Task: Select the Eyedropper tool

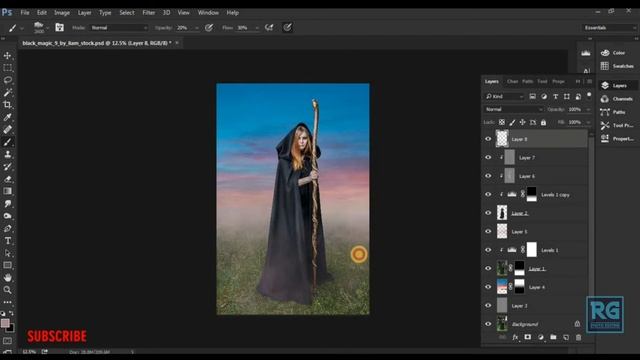Action: coord(7,117)
